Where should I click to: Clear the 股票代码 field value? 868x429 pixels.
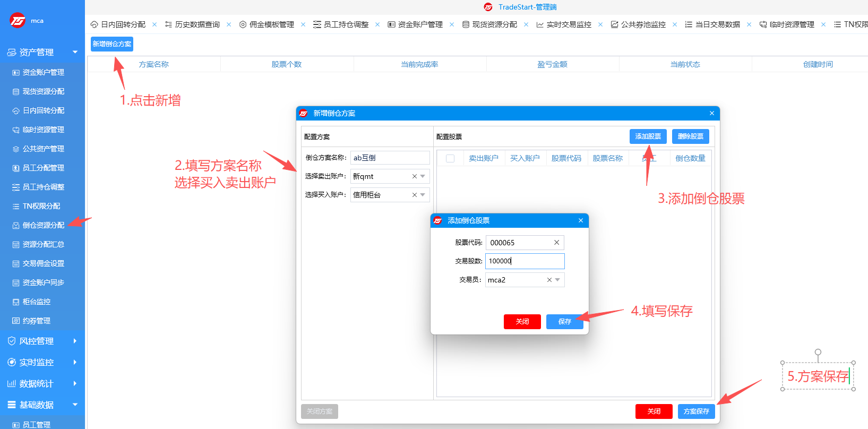point(556,243)
